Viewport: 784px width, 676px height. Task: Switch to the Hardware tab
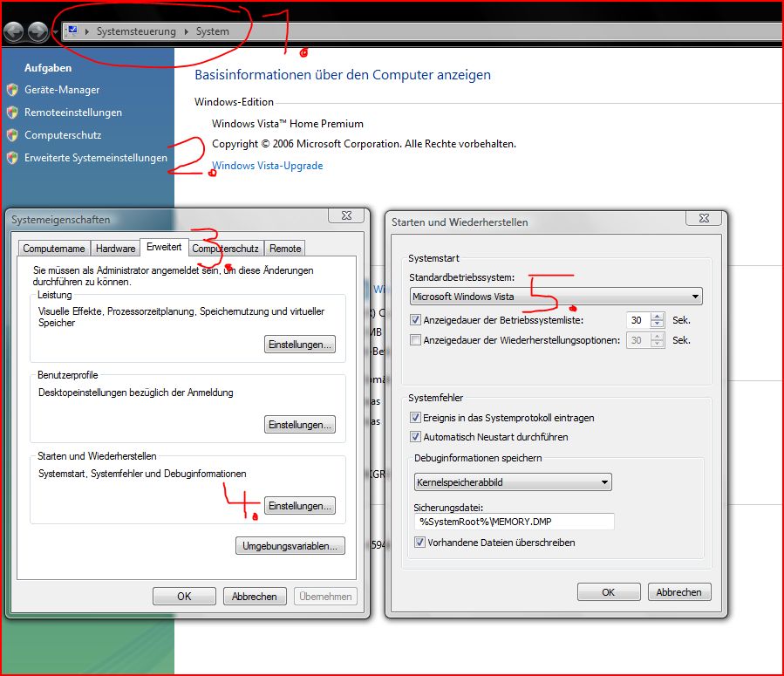pos(115,249)
